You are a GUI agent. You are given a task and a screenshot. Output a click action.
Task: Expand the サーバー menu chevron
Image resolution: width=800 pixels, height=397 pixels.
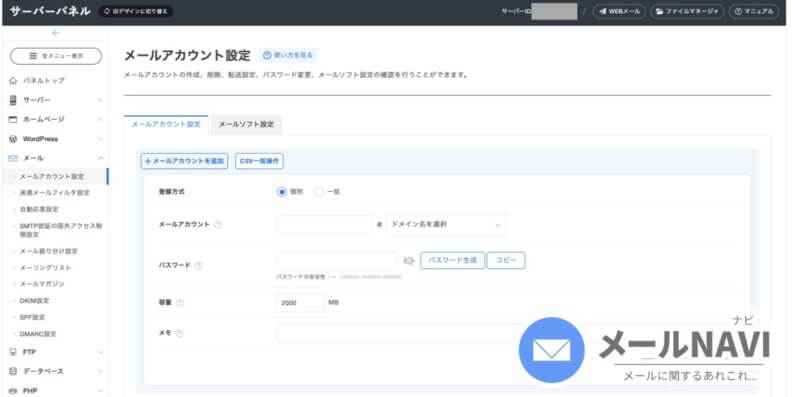click(101, 100)
